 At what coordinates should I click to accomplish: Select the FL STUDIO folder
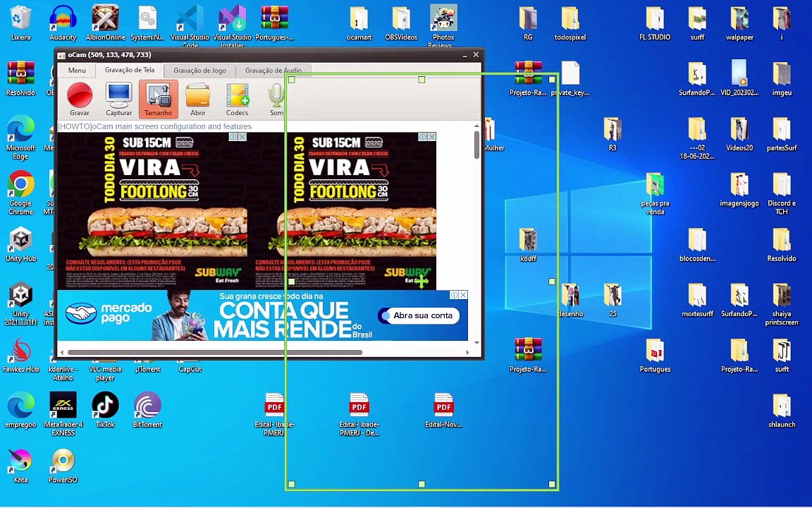pos(655,23)
